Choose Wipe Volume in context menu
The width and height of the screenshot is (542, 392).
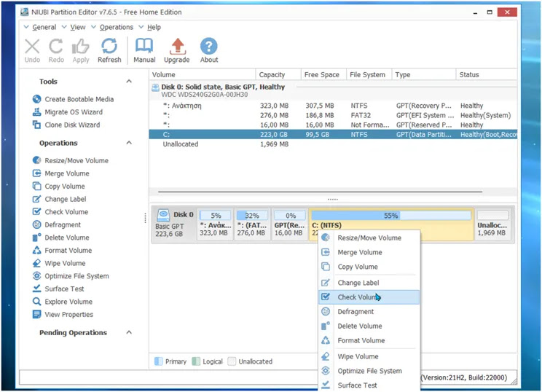[369, 356]
